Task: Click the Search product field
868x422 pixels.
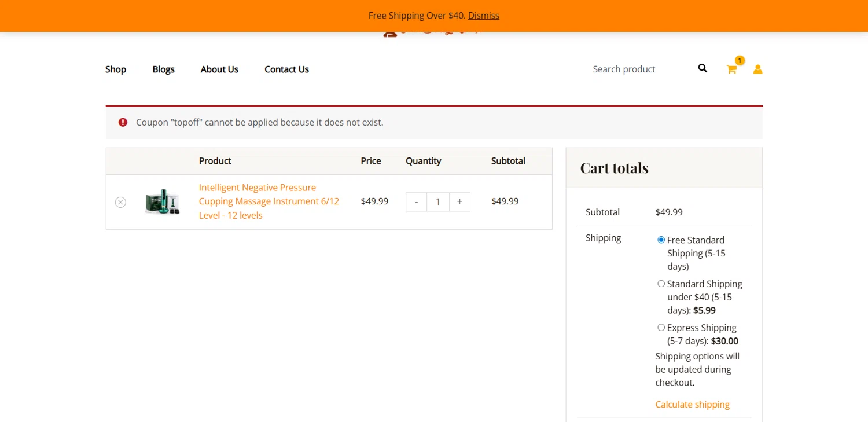Action: pyautogui.click(x=639, y=69)
